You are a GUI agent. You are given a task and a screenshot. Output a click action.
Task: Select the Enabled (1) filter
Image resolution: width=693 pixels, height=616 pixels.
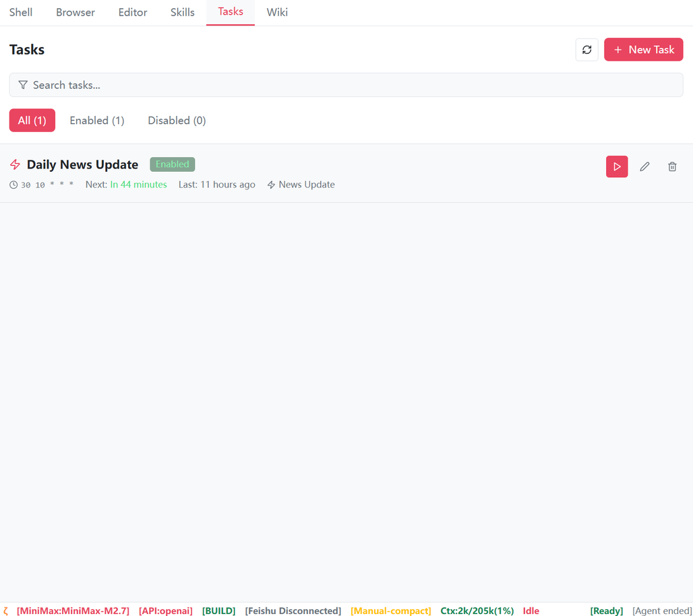click(96, 120)
